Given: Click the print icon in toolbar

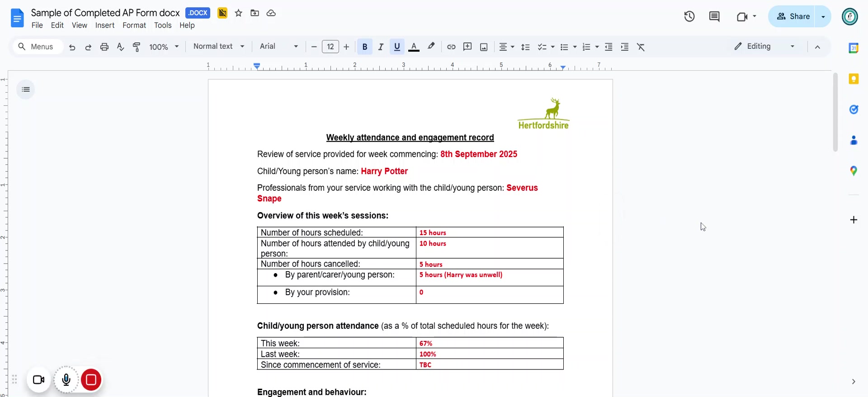Looking at the screenshot, I should pyautogui.click(x=104, y=47).
